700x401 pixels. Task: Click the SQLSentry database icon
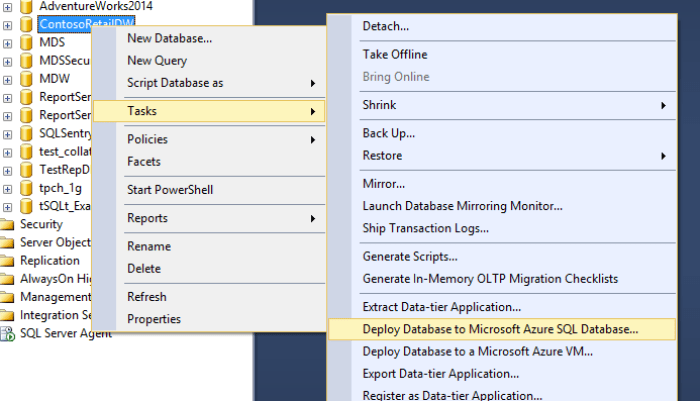tap(27, 134)
